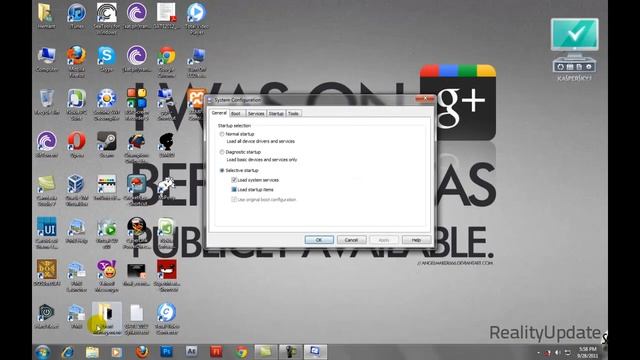Switch to the Tools tab
This screenshot has height=360, width=640.
tap(293, 113)
